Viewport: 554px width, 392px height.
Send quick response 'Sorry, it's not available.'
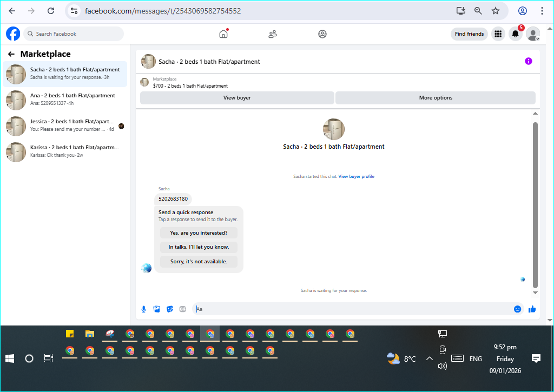(199, 262)
